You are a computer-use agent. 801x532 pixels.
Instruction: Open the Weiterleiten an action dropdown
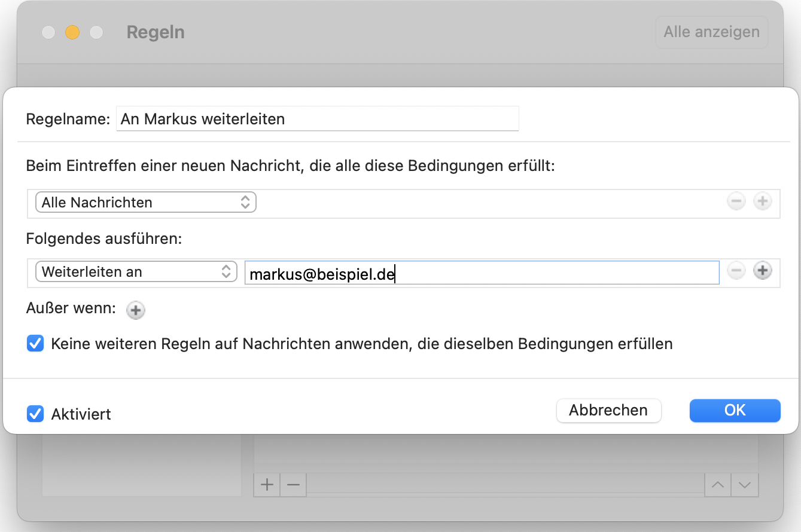[x=136, y=271]
